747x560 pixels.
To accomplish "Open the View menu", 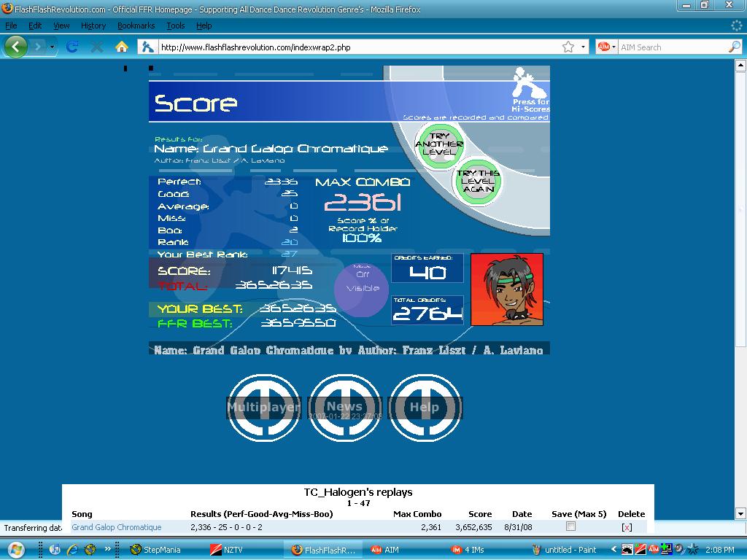I will [61, 26].
